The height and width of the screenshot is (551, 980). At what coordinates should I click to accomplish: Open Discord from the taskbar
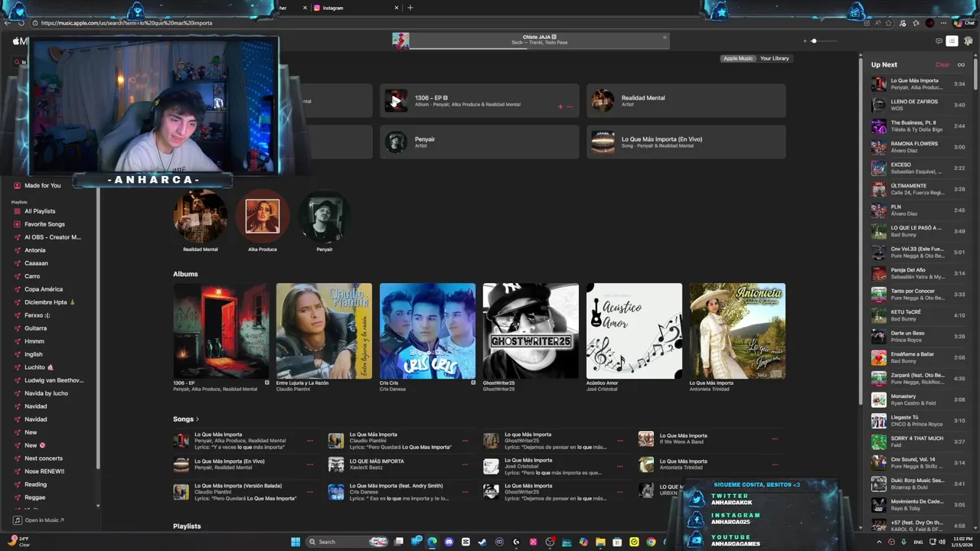449,542
